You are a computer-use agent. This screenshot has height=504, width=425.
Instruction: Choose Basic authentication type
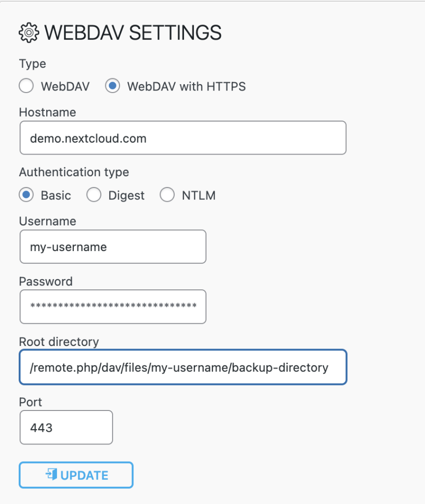tap(26, 195)
